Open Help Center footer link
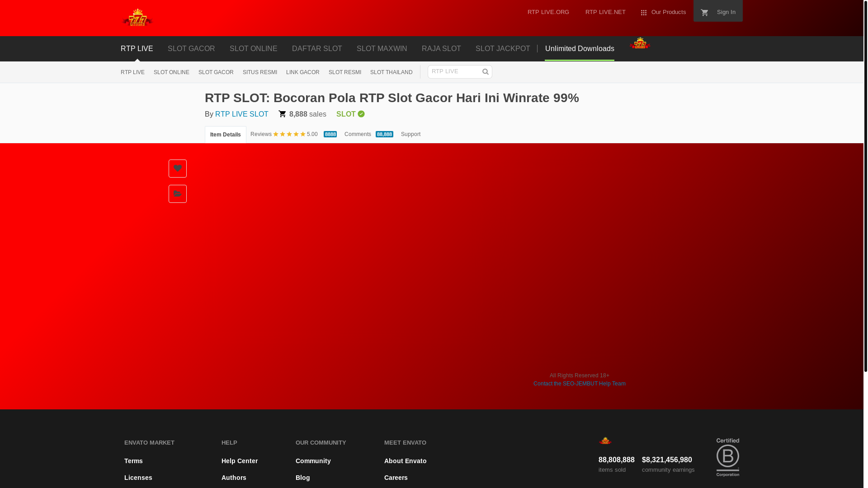This screenshot has width=868, height=488. [x=240, y=461]
